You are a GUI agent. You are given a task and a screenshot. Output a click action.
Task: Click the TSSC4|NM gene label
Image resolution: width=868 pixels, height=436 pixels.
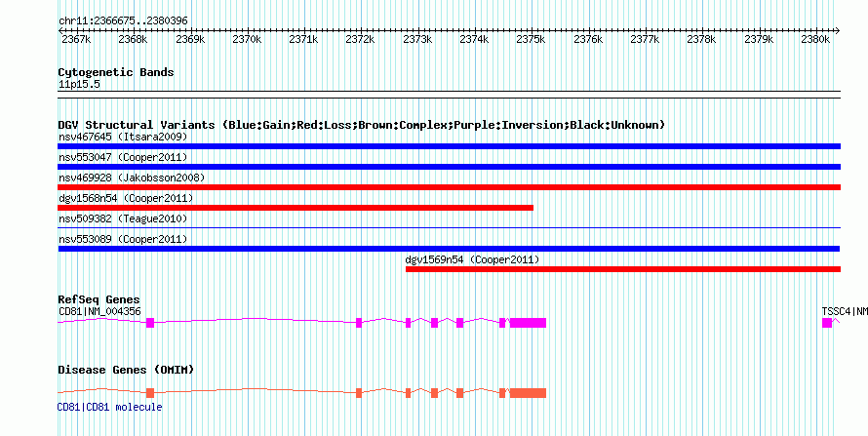tap(845, 311)
